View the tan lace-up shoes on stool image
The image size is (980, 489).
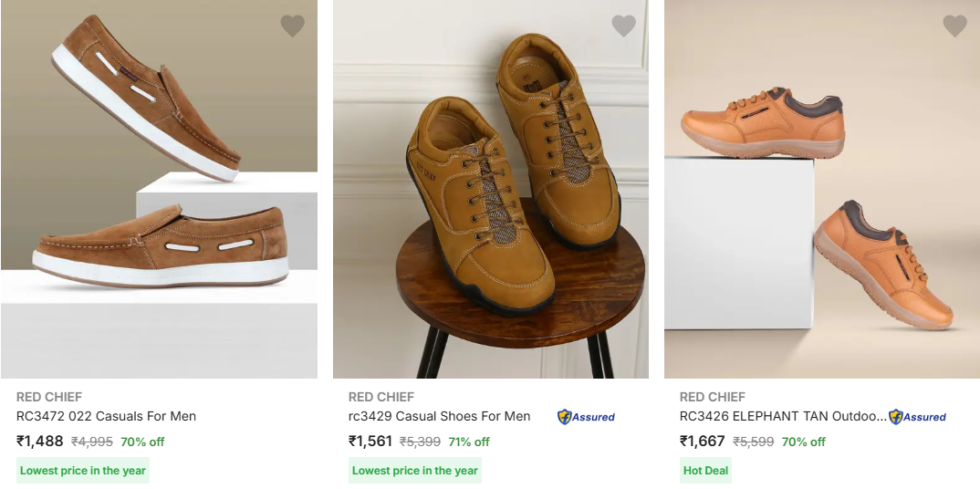tap(490, 189)
